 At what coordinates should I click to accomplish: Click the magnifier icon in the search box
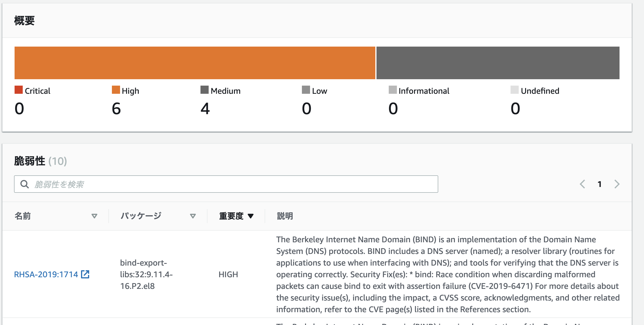[x=24, y=184]
